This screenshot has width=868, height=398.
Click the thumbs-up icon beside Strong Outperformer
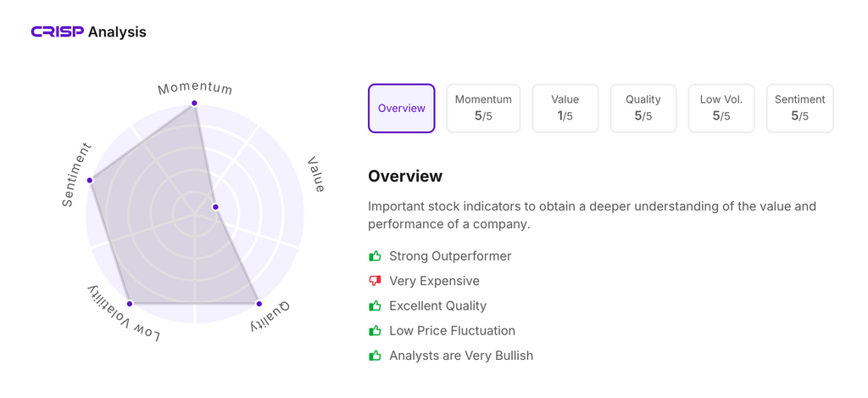click(375, 256)
